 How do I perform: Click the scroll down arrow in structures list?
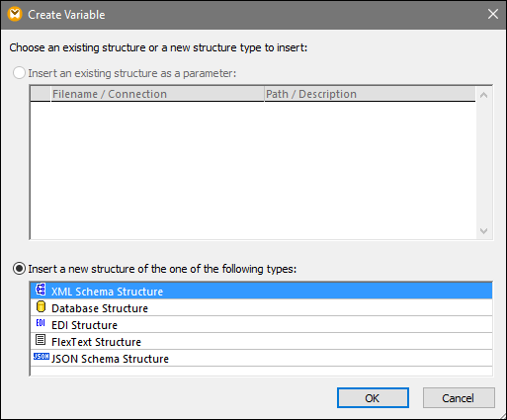coord(483,230)
